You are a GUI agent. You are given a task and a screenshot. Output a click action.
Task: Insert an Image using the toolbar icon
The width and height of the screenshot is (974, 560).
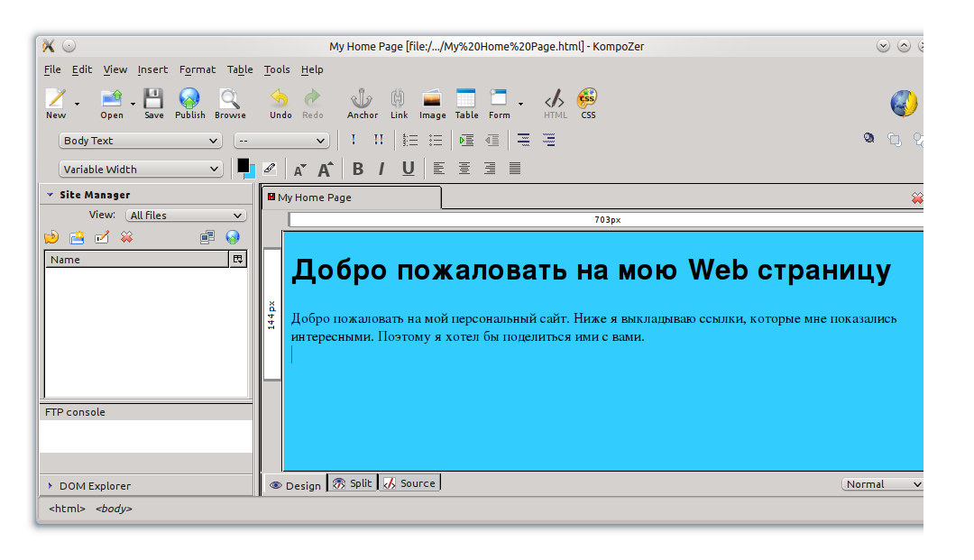(432, 102)
